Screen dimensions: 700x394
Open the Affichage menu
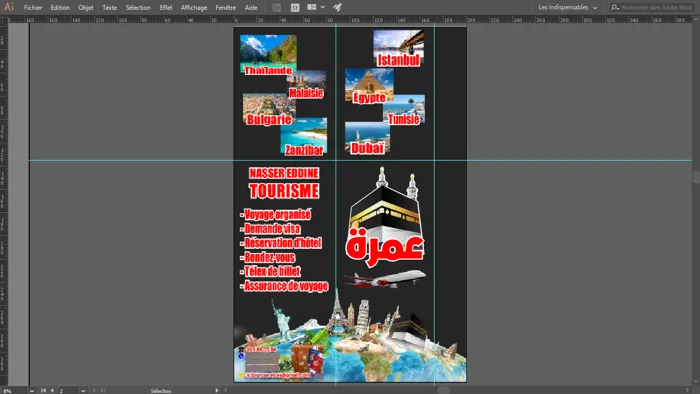194,8
